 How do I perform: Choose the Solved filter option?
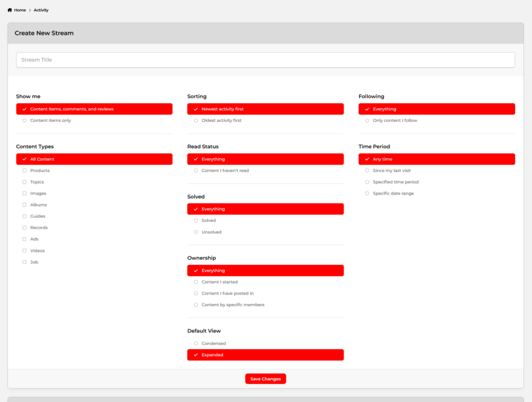pyautogui.click(x=207, y=220)
